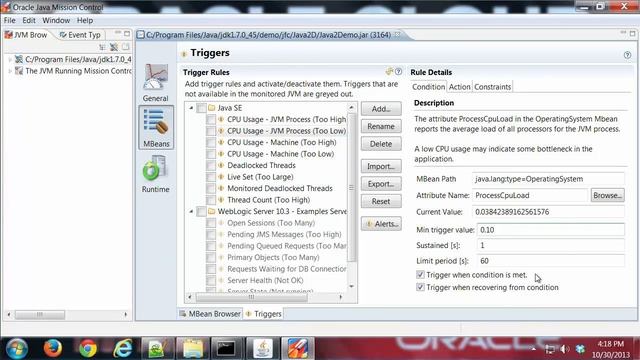Open the Help menu
Image resolution: width=640 pixels, height=360 pixels.
pos(85,20)
